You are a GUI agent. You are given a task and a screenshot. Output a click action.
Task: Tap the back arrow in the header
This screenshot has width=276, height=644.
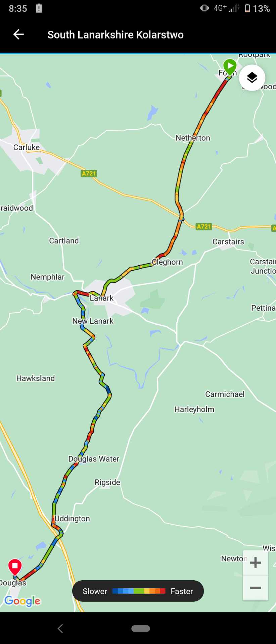pos(18,34)
